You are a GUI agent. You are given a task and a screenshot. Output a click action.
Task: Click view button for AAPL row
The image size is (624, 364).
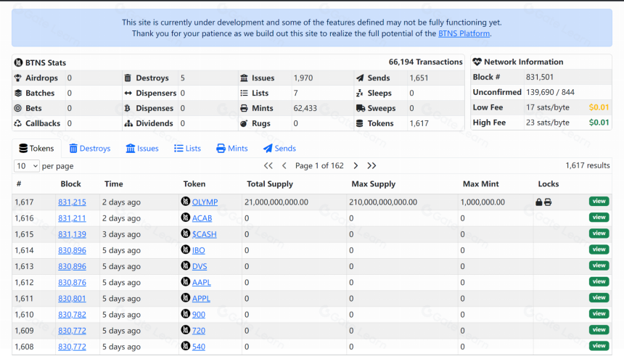[599, 281]
